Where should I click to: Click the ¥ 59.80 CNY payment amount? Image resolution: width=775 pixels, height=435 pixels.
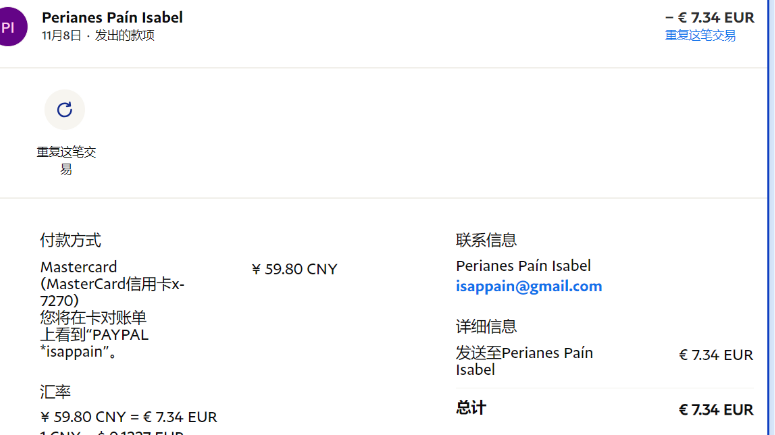294,269
